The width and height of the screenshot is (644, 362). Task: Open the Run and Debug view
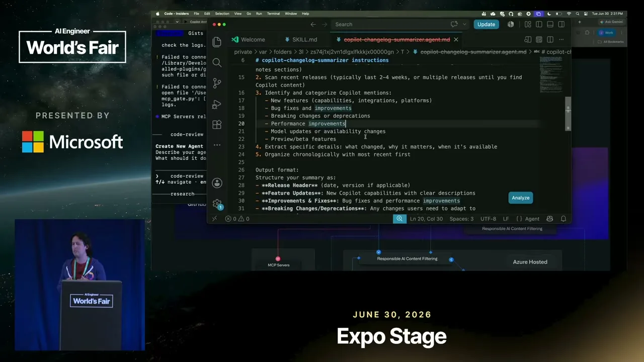coord(217,104)
